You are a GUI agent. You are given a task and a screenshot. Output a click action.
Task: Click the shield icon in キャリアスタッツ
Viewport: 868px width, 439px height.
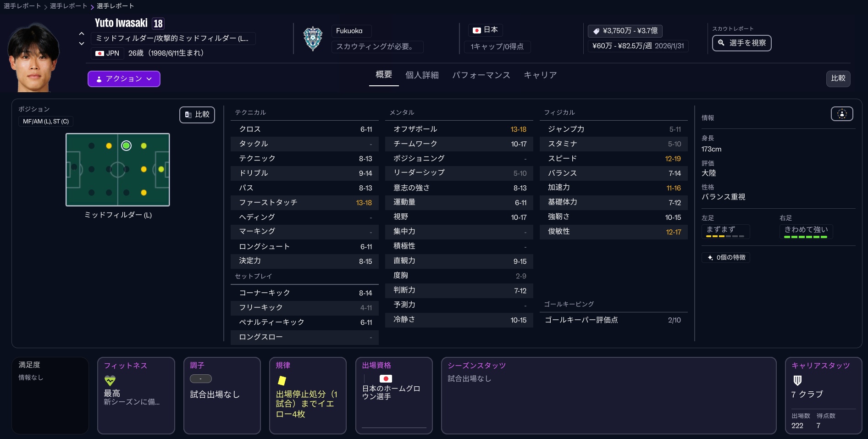coord(797,380)
